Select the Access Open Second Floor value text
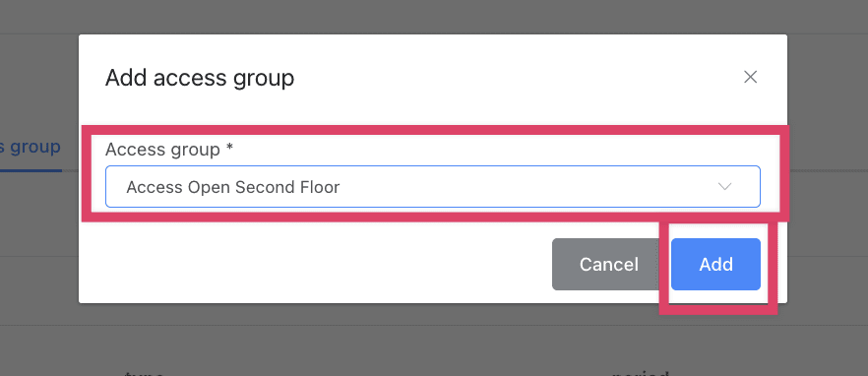868x376 pixels. click(233, 187)
